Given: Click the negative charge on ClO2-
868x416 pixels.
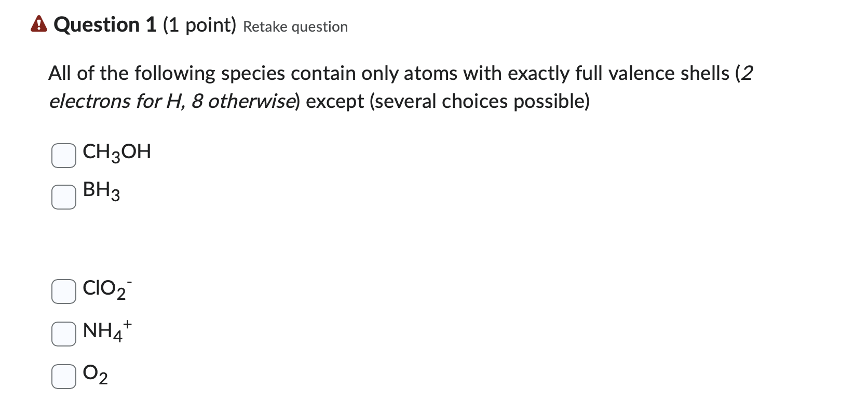Looking at the screenshot, I should click(x=129, y=283).
